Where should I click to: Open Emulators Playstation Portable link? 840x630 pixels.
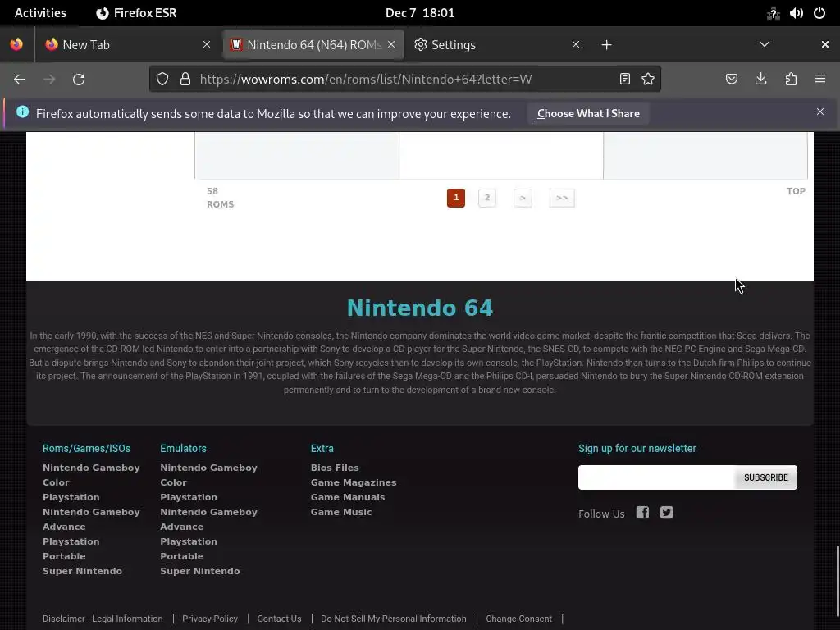click(189, 549)
